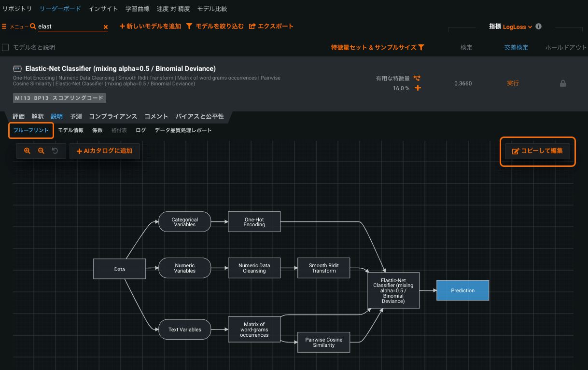
Task: Click the orange plus under feature set
Action: click(418, 88)
